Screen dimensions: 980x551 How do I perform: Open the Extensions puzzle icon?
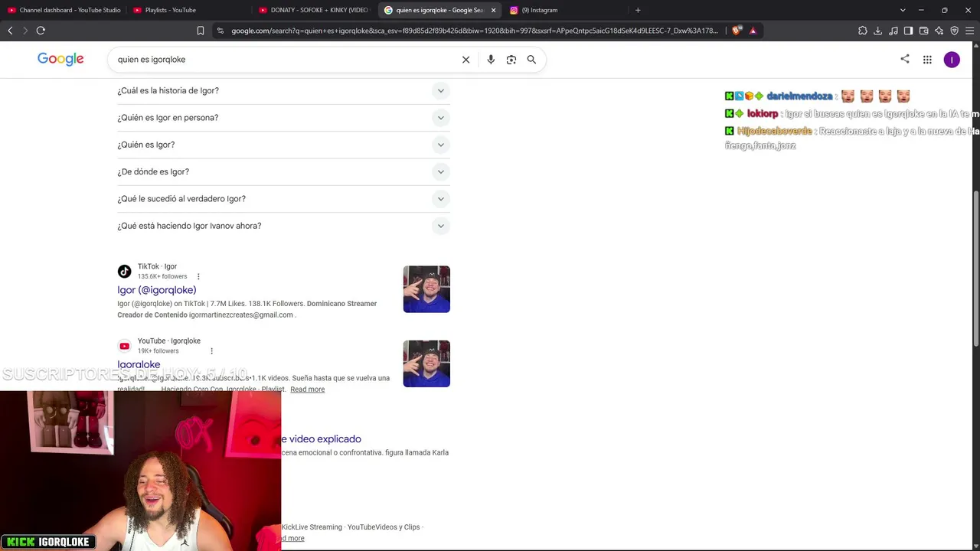[x=863, y=31]
